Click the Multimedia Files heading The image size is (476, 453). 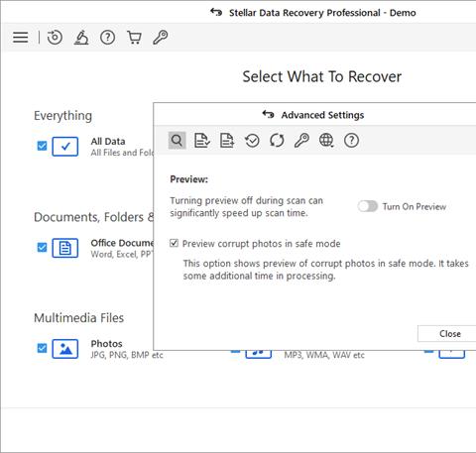78,318
